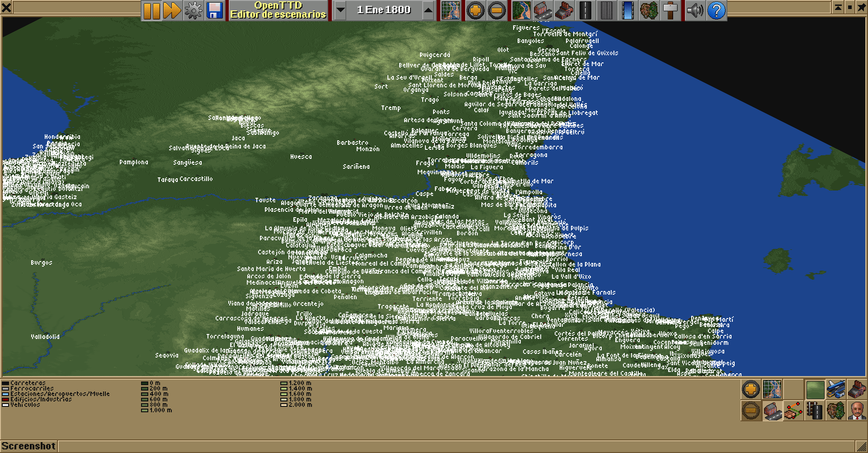
Task: Click the '1.000 m' height color swatch
Action: [x=145, y=410]
